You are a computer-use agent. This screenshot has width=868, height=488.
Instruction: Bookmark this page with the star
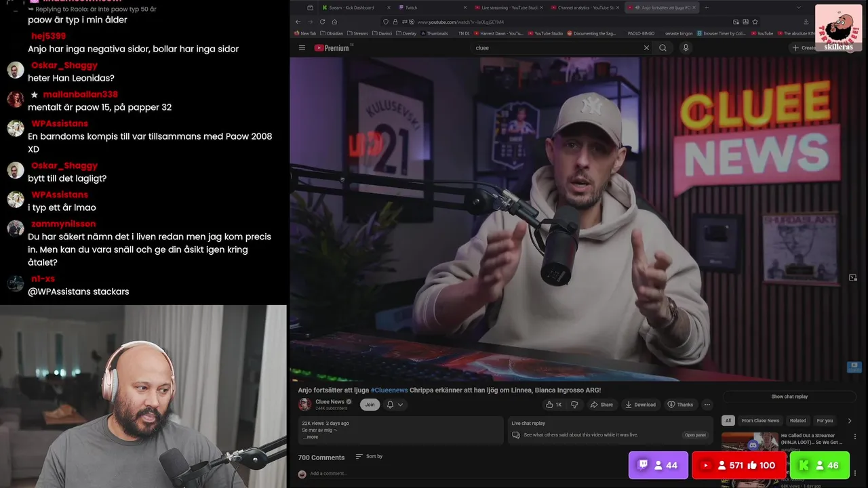755,22
